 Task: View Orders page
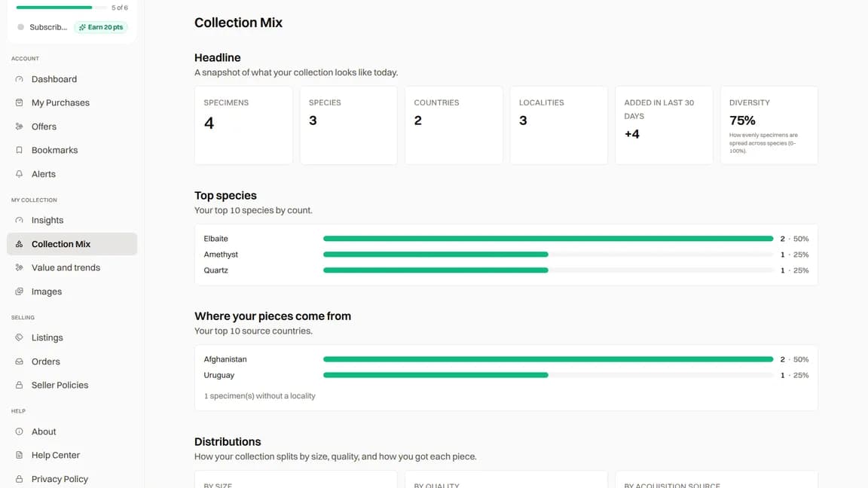72,361
